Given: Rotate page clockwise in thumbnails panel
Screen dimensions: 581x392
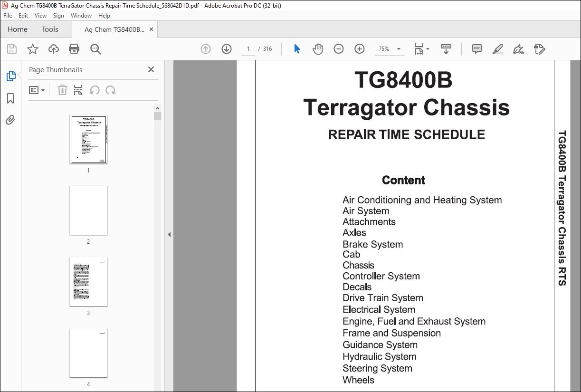Looking at the screenshot, I should (x=111, y=90).
